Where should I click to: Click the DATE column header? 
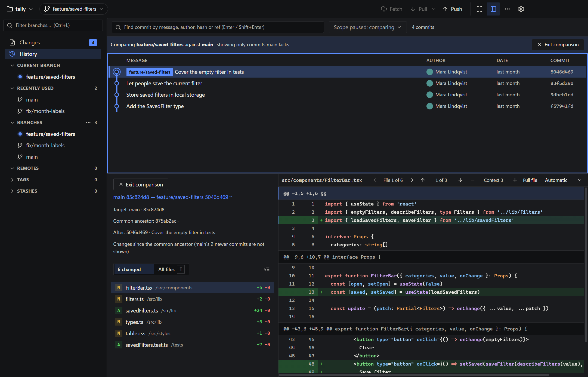coord(502,60)
